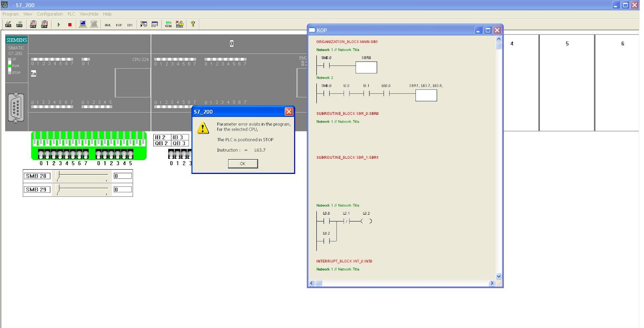Start PLC with green RUN arrow

pos(59,25)
